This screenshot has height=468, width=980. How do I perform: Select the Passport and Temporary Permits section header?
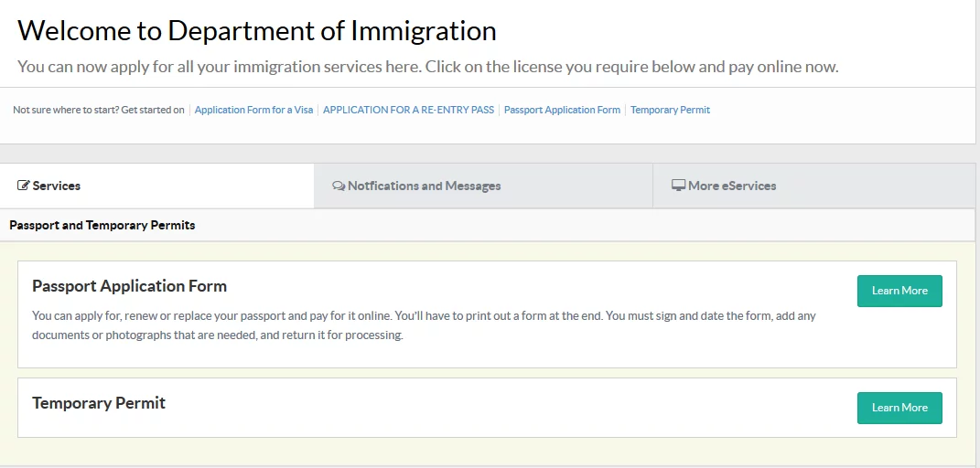tap(102, 225)
